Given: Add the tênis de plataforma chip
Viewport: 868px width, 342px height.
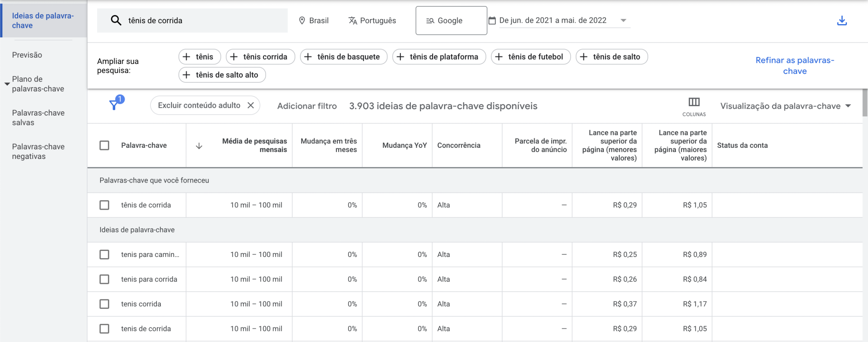Looking at the screenshot, I should pyautogui.click(x=439, y=57).
